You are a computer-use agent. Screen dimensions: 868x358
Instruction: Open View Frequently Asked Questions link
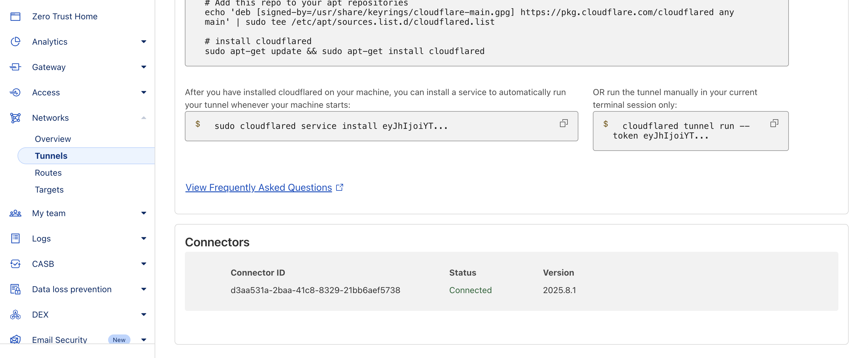point(259,187)
